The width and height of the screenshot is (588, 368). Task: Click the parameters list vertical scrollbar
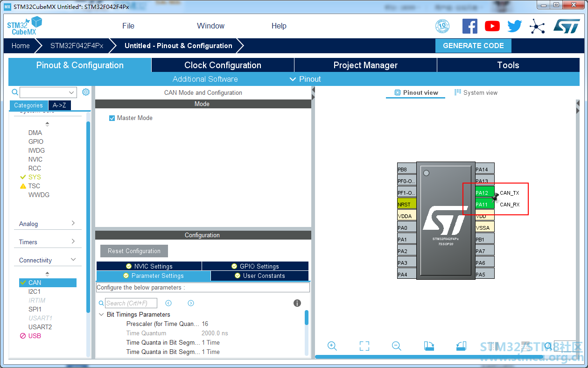coord(307,318)
